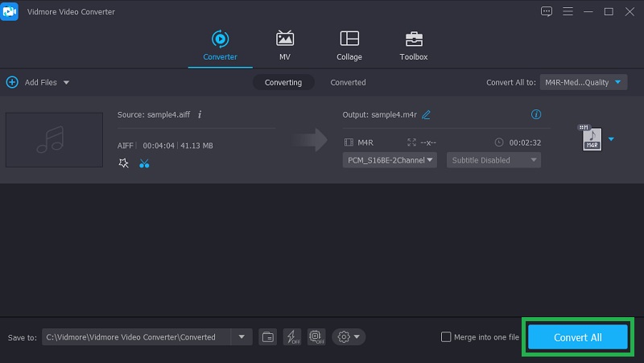The image size is (644, 363).
Task: Open the output folder icon
Action: pyautogui.click(x=267, y=336)
